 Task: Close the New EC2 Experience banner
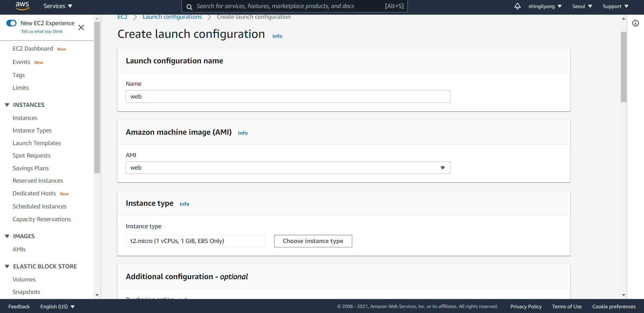(x=81, y=27)
